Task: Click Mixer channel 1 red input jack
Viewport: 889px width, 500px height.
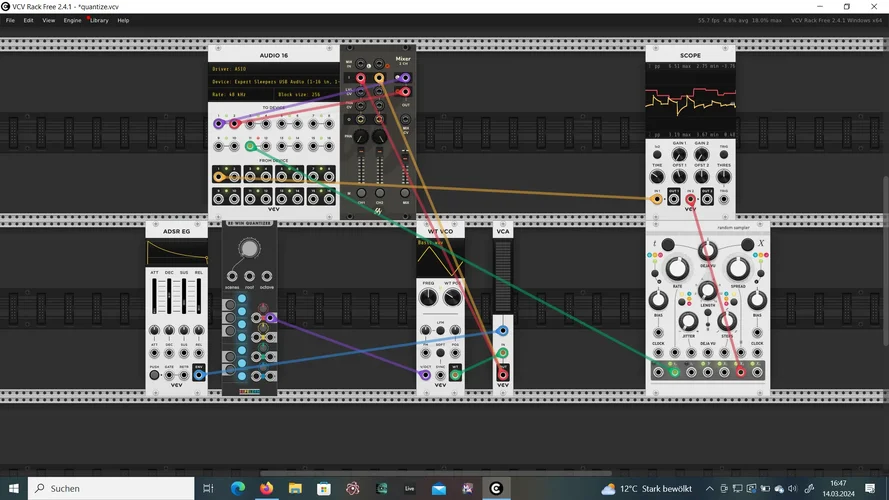Action: [x=361, y=78]
